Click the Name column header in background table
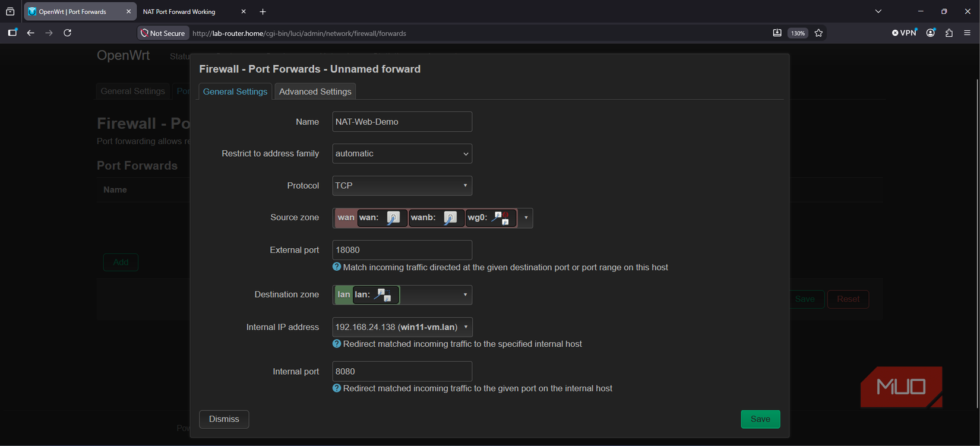The image size is (980, 446). [x=115, y=190]
